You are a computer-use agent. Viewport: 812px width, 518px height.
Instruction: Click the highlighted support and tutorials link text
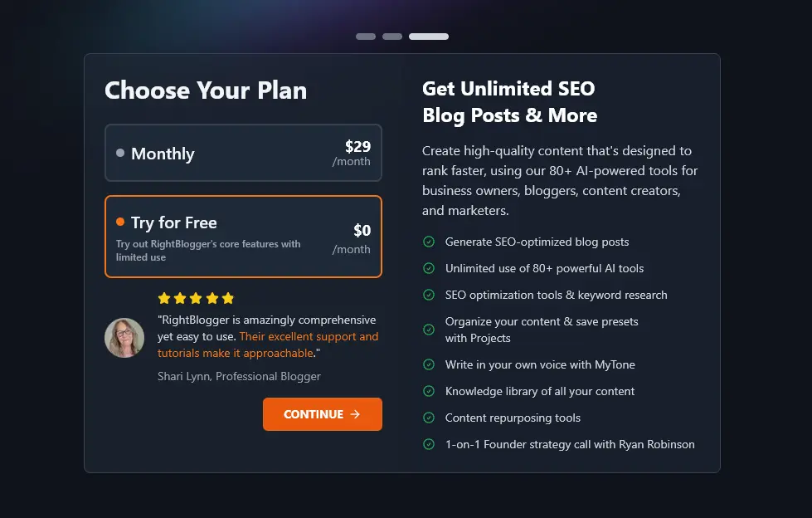307,336
